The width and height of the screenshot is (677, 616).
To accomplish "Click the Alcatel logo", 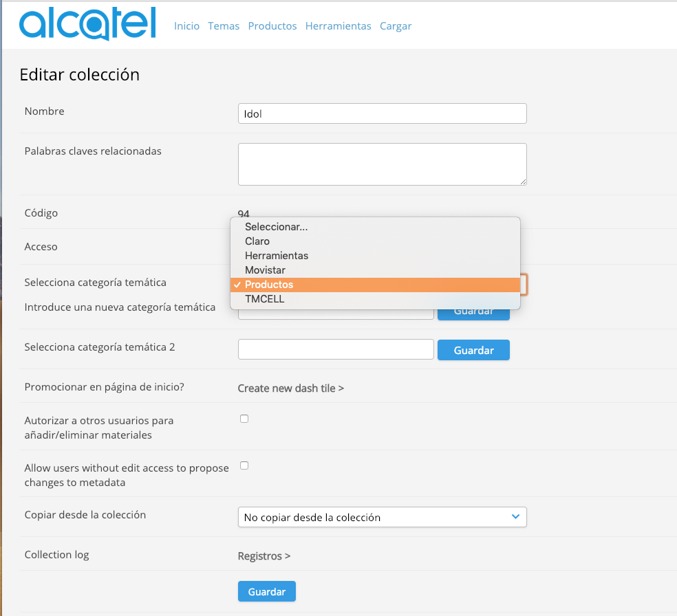I will [x=87, y=24].
